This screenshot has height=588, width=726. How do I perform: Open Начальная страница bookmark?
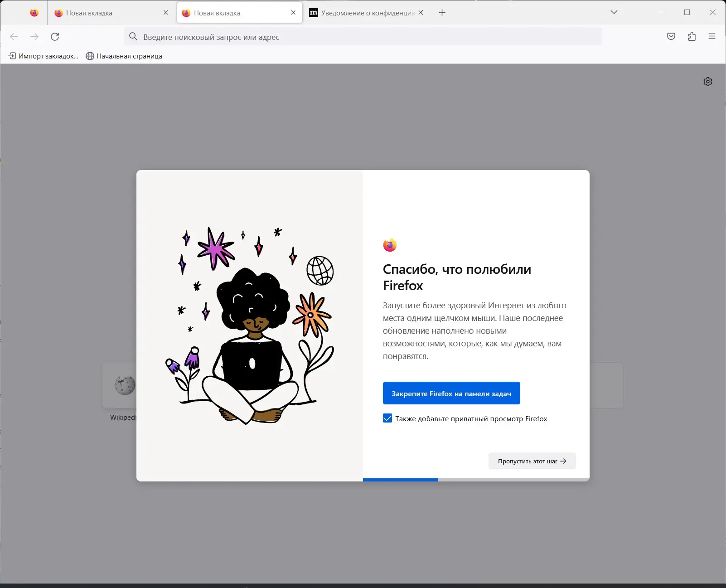pyautogui.click(x=124, y=56)
